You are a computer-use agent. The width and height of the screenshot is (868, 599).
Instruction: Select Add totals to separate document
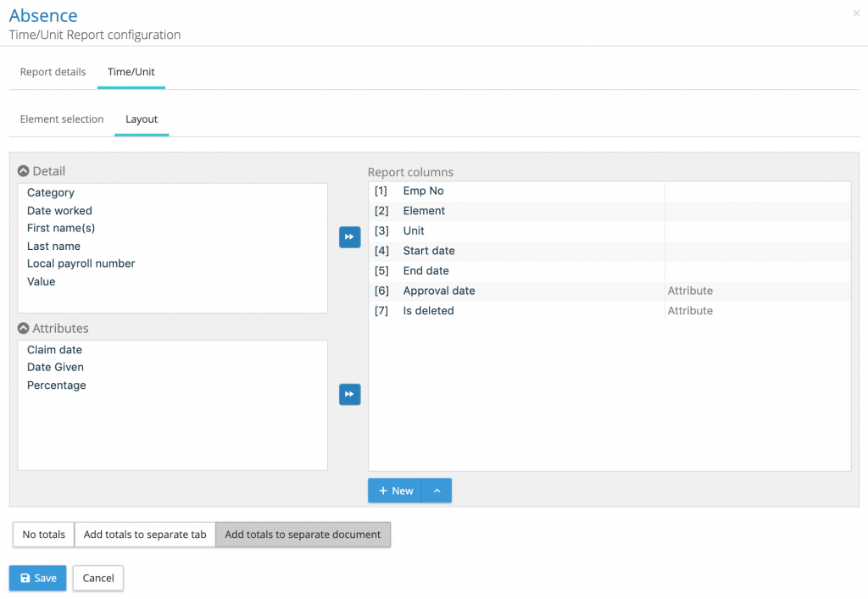[x=303, y=535]
